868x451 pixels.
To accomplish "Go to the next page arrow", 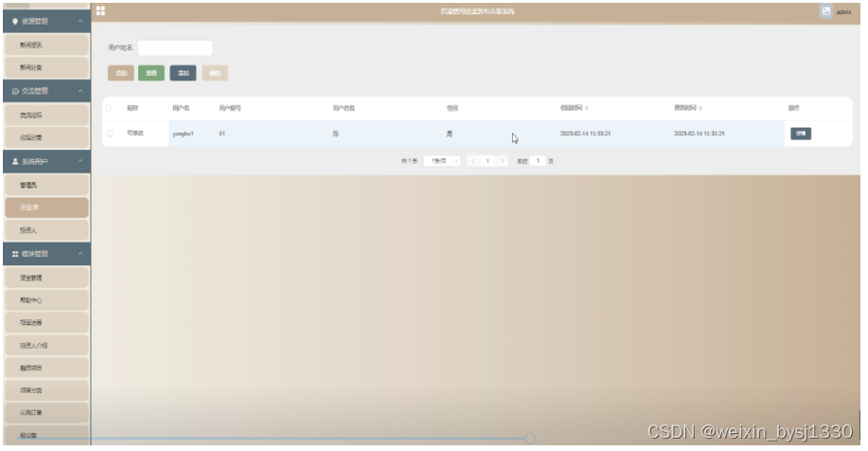I will [x=502, y=161].
